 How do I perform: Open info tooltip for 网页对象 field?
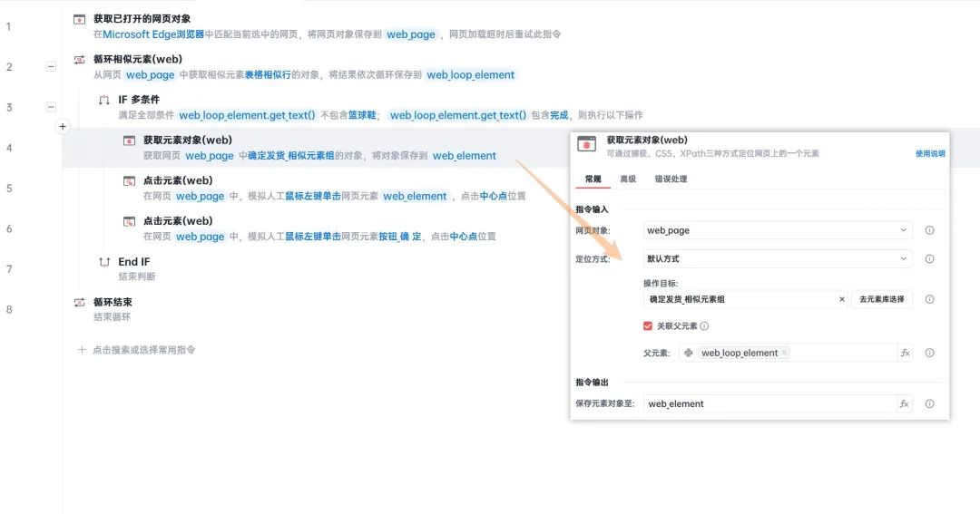click(x=929, y=230)
